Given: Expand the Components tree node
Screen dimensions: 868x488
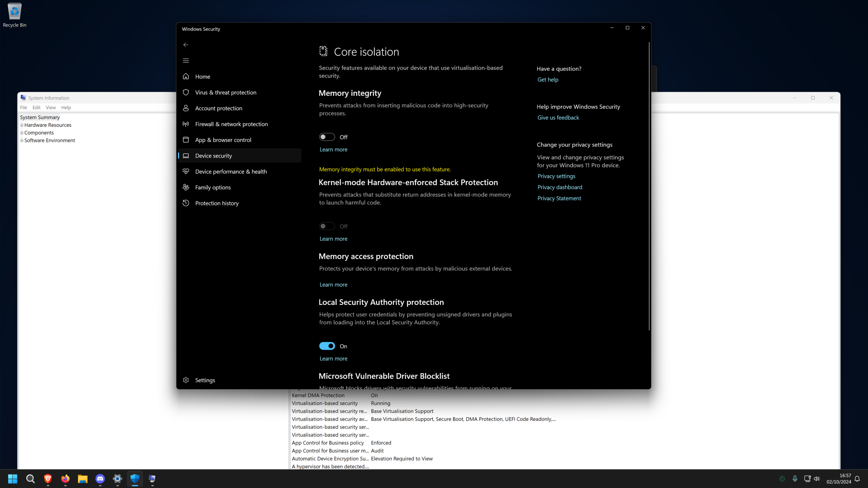Looking at the screenshot, I should [x=22, y=133].
